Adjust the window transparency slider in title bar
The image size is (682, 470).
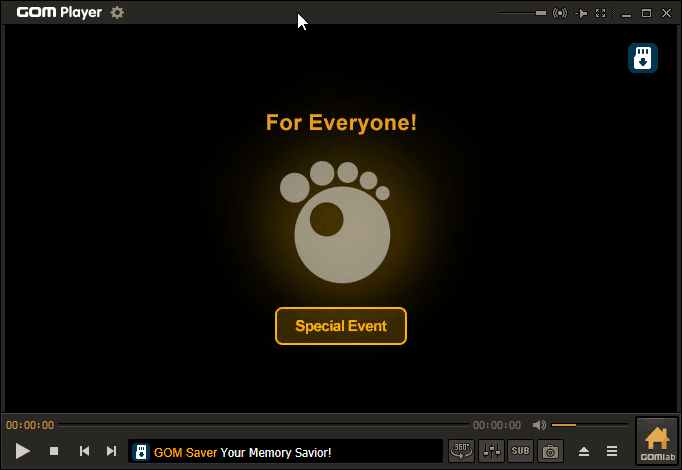tap(523, 13)
